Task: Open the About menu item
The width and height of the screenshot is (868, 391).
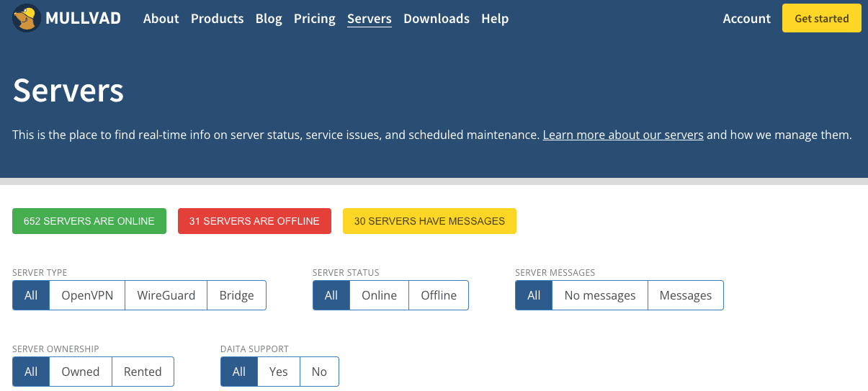Action: (x=161, y=19)
